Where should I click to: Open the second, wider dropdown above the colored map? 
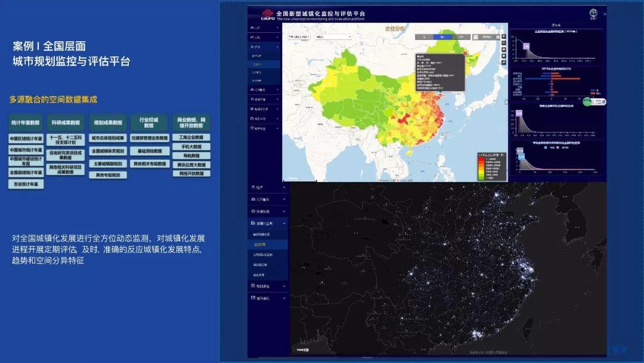coord(333,37)
